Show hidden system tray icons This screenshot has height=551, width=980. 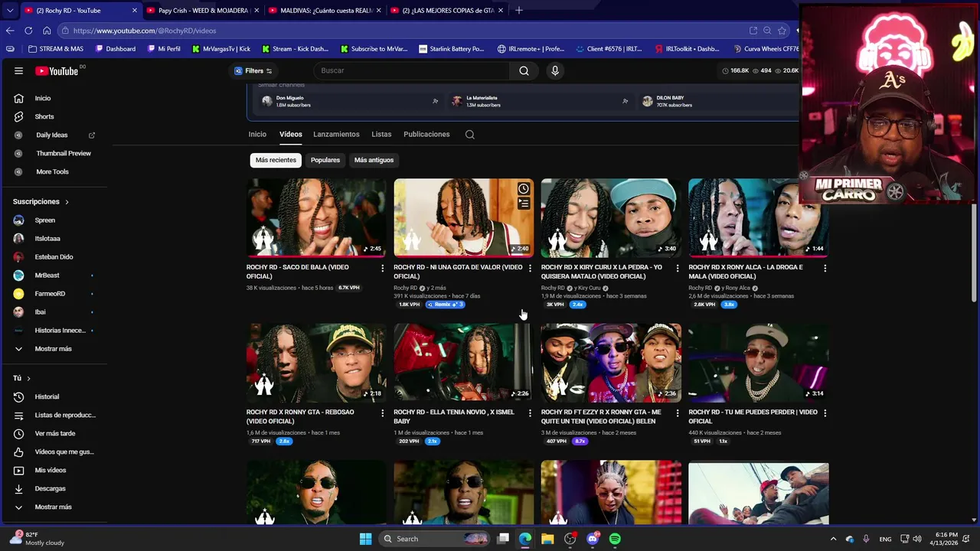click(833, 539)
